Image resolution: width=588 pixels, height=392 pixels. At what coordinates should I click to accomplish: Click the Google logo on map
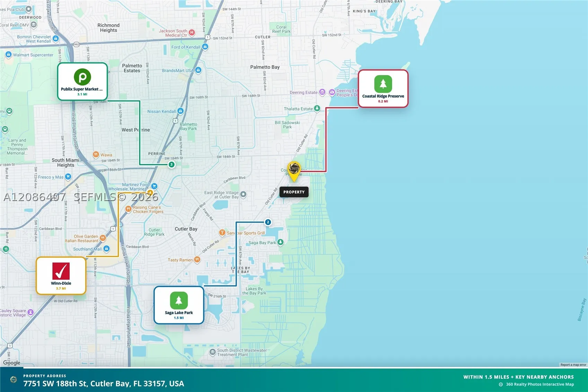click(x=12, y=363)
